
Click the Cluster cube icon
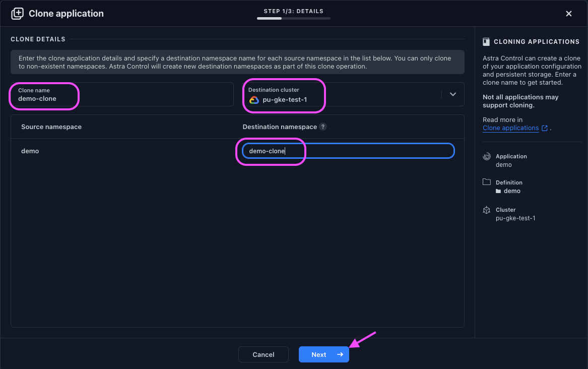pos(486,210)
